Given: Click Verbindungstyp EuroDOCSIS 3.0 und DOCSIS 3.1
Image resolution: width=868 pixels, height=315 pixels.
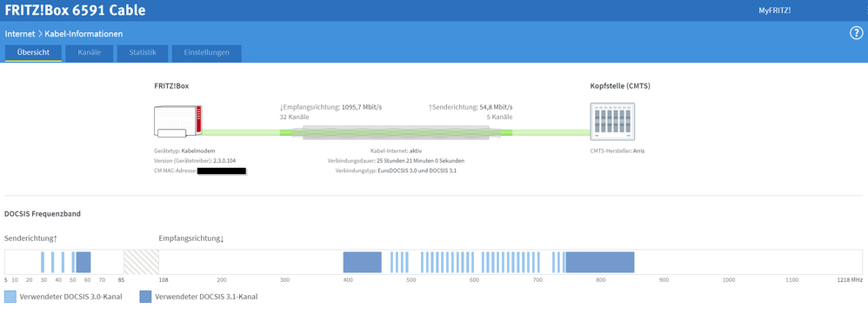Looking at the screenshot, I should click(x=397, y=171).
